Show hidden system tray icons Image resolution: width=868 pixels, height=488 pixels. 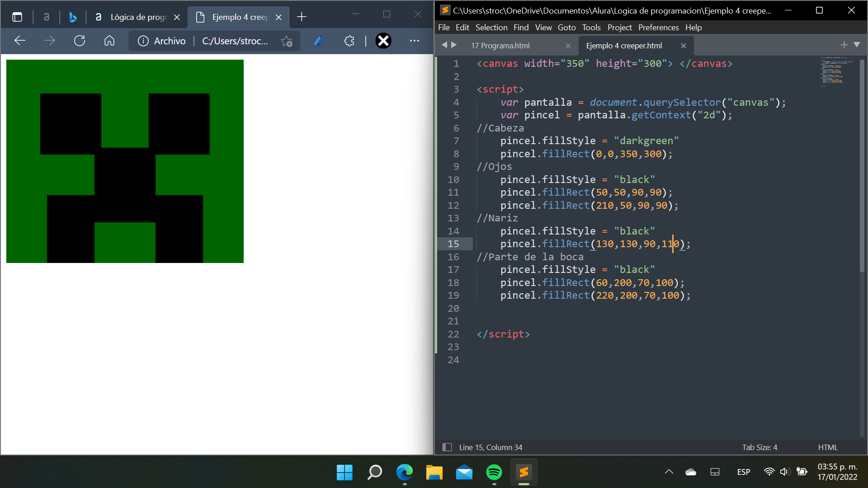point(669,472)
